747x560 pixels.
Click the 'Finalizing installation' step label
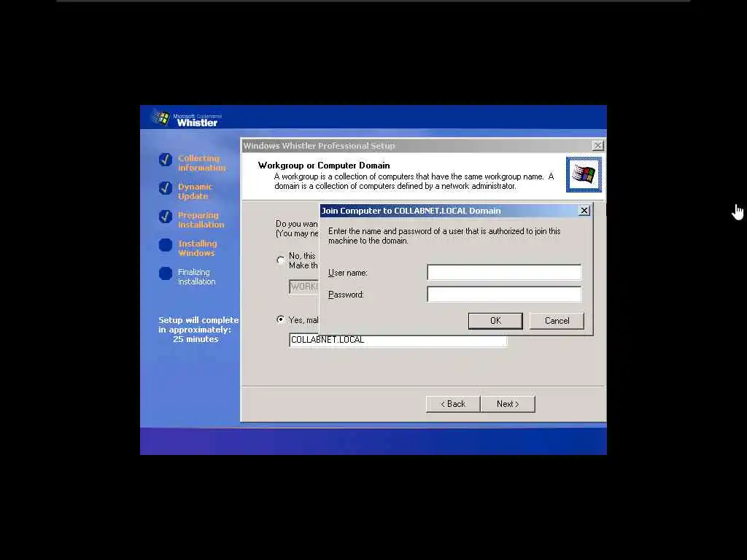(196, 276)
